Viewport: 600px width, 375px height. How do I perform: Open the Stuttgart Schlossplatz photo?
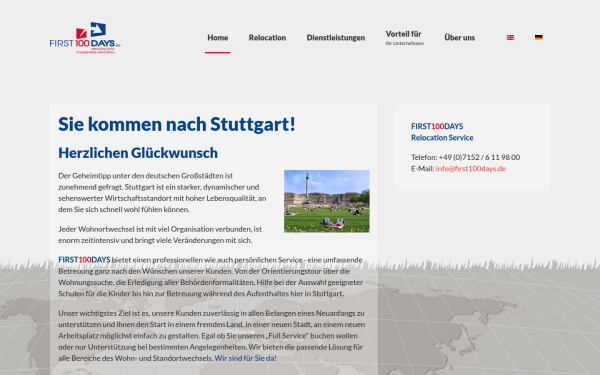(x=327, y=201)
